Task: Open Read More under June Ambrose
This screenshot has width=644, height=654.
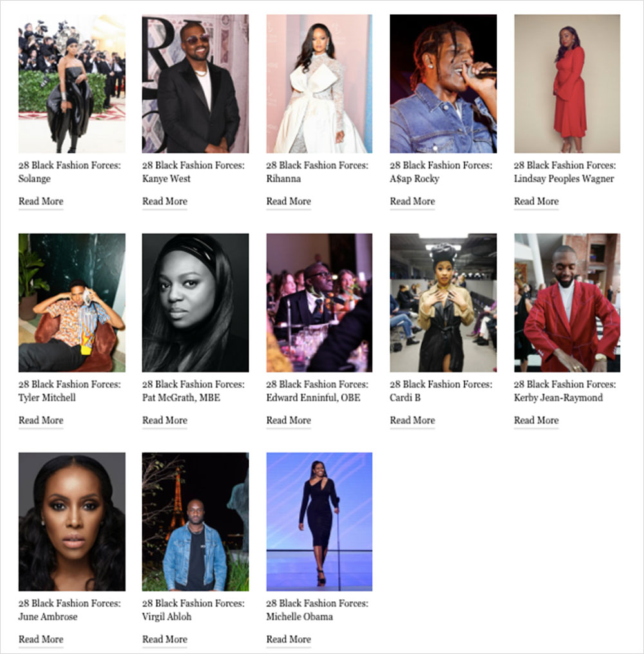Action: tap(41, 639)
